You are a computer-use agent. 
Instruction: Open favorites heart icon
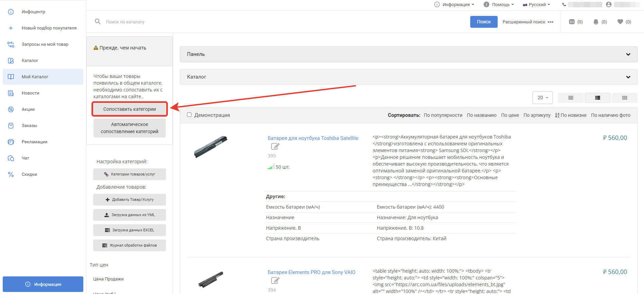[620, 22]
